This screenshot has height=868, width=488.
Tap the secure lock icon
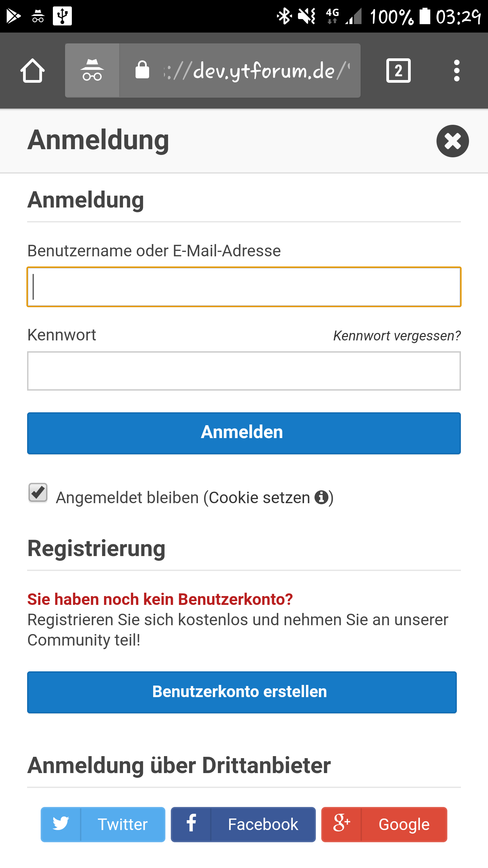[142, 70]
